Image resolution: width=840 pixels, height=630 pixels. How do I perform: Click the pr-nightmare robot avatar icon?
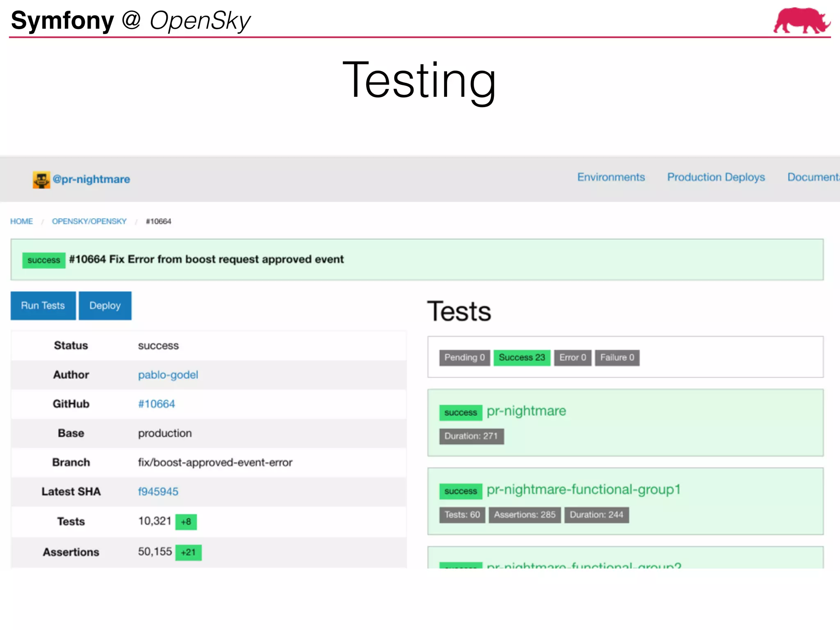point(41,180)
